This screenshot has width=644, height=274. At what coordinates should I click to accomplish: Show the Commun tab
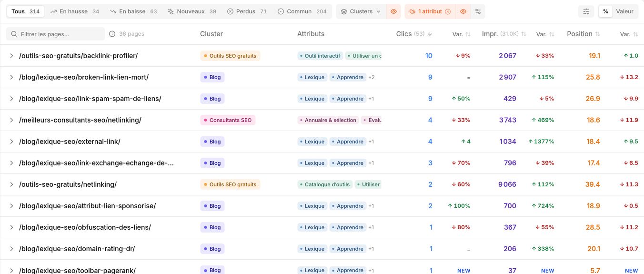302,11
